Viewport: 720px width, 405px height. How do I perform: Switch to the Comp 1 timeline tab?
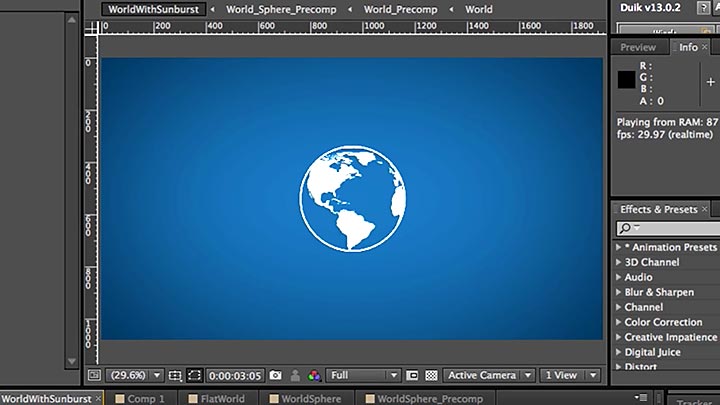[x=140, y=399]
